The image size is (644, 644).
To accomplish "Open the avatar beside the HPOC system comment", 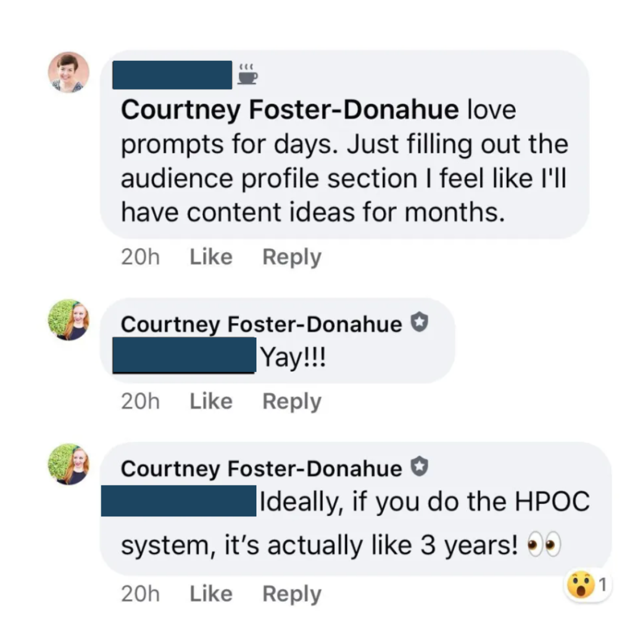I will coord(69,464).
